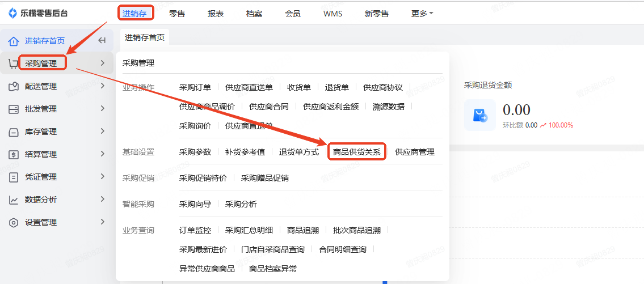Open the 报表 top menu
This screenshot has width=644, height=284.
tap(216, 13)
